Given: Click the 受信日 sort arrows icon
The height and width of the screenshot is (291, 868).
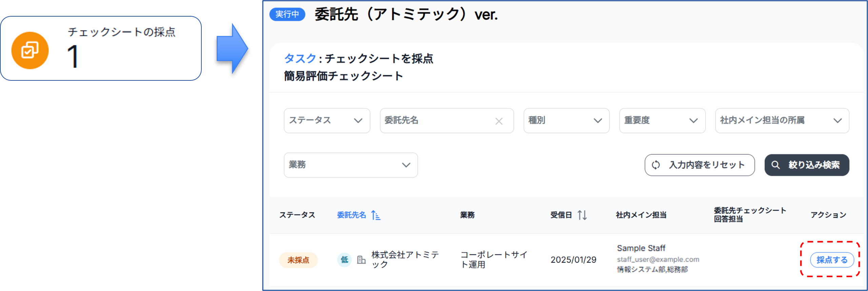Looking at the screenshot, I should 582,215.
